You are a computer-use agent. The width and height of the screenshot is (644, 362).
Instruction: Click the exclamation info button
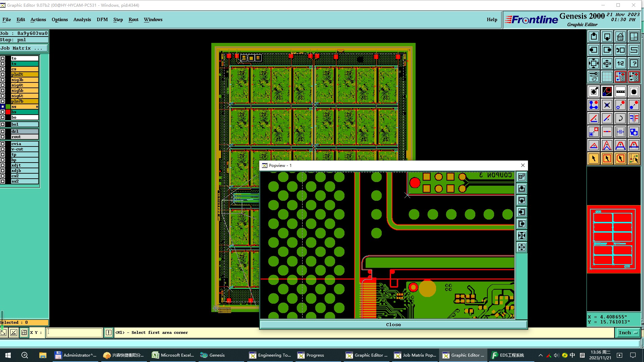click(109, 333)
